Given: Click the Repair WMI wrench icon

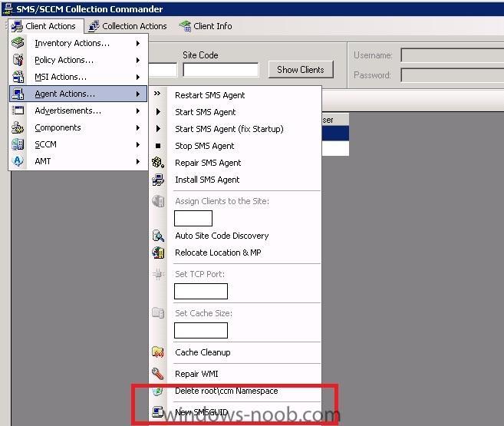Looking at the screenshot, I should (x=158, y=374).
